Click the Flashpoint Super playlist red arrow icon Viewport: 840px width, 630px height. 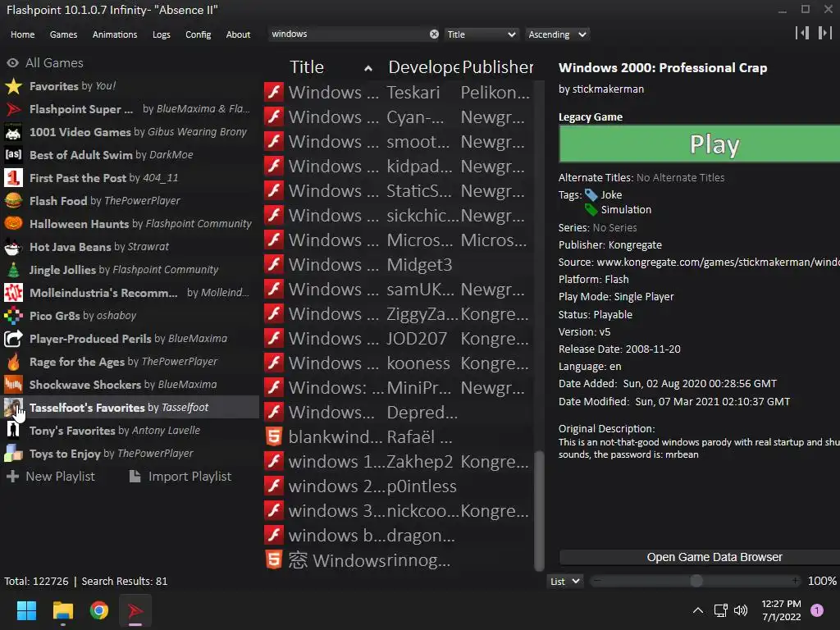[x=13, y=109]
